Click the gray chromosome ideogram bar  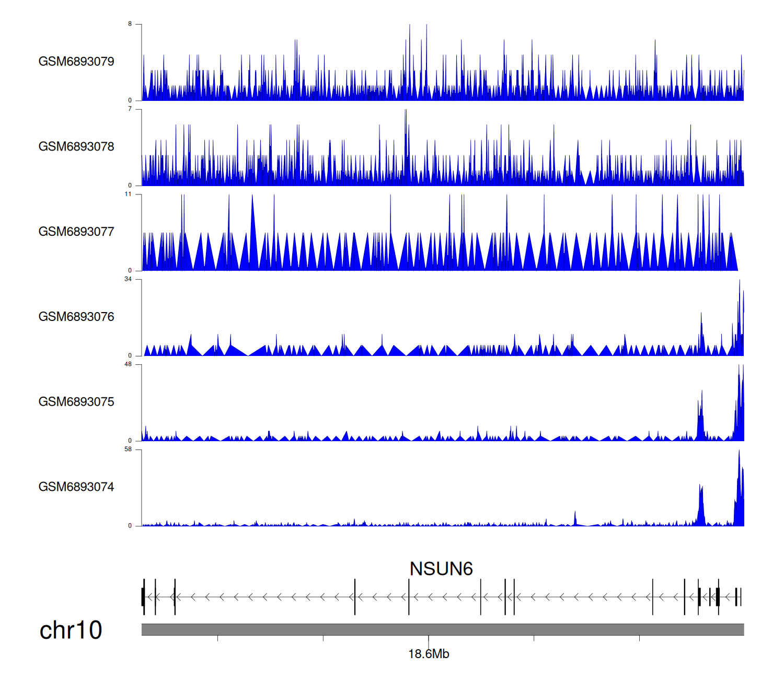[x=442, y=629]
